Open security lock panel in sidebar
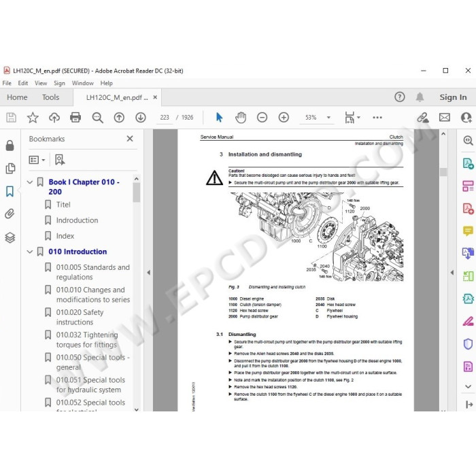 (10, 146)
